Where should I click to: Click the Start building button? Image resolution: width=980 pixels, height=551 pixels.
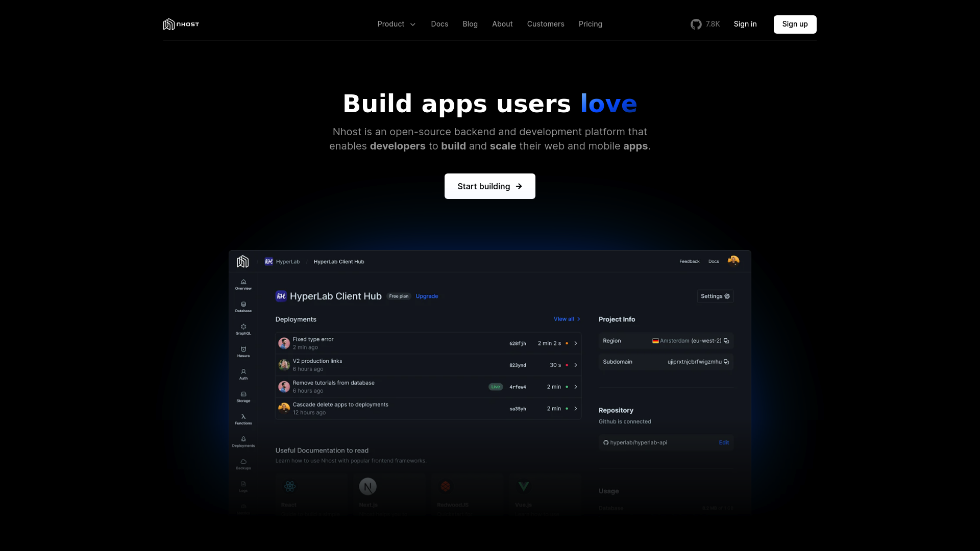point(490,186)
